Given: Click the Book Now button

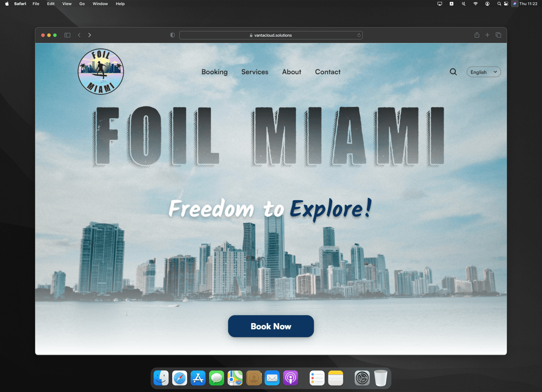Looking at the screenshot, I should (271, 326).
